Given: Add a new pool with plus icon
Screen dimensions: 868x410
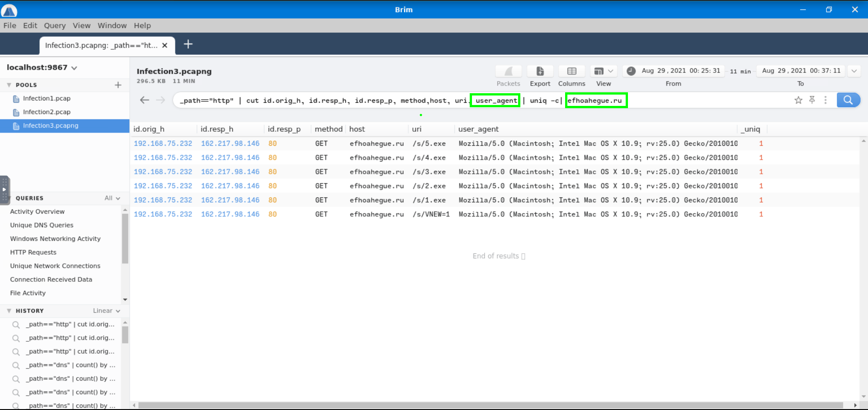Looking at the screenshot, I should (x=118, y=85).
